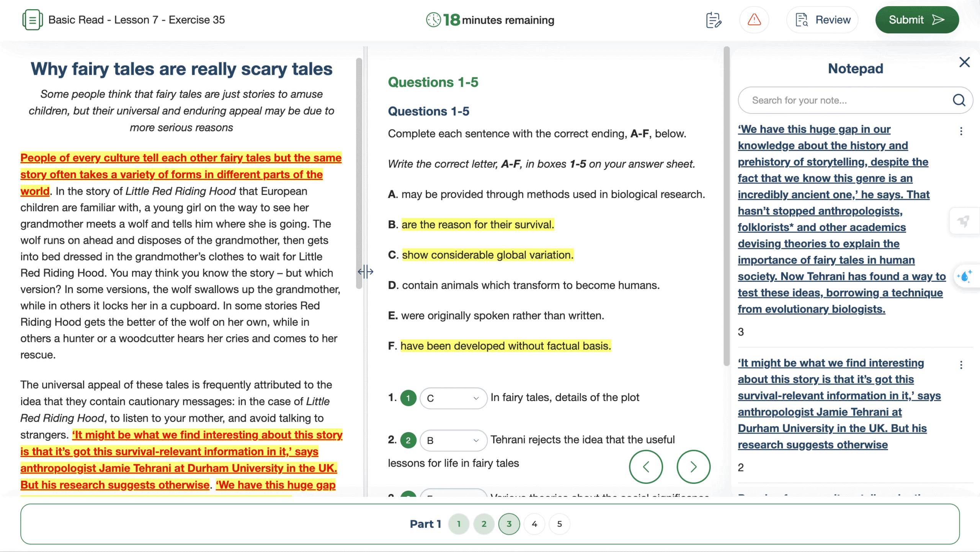Jump to question 5 in Part 1 bar
Image resolution: width=980 pixels, height=552 pixels.
point(559,524)
